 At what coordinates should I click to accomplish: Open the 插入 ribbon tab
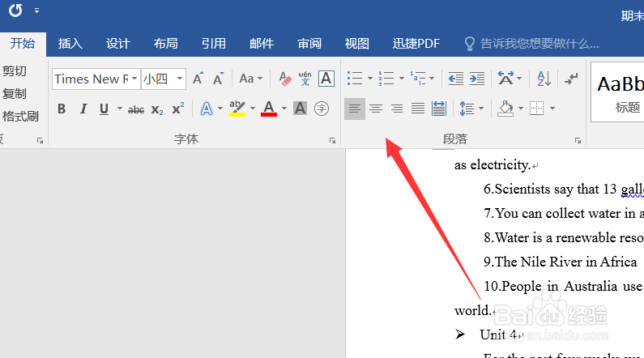[x=70, y=44]
